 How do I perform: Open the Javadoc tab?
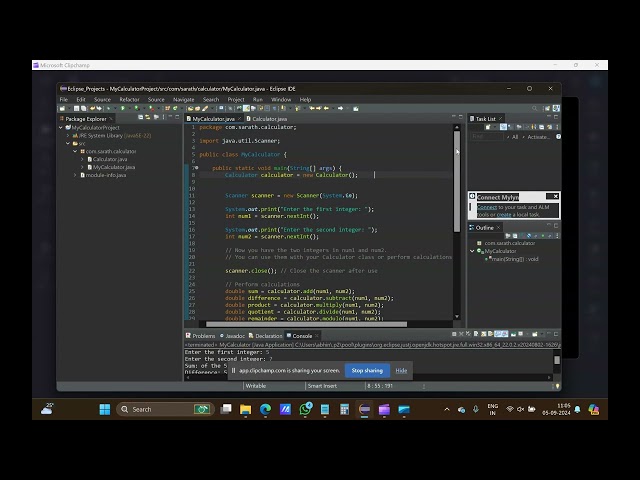pos(232,336)
